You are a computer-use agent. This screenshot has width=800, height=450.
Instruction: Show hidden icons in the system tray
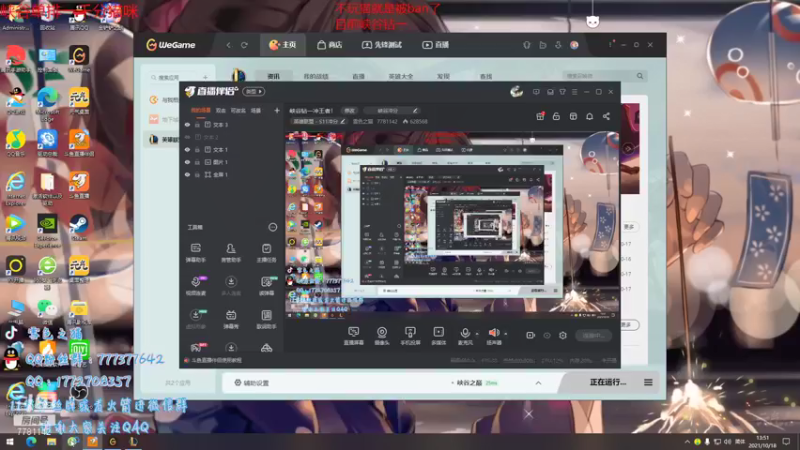(x=687, y=441)
